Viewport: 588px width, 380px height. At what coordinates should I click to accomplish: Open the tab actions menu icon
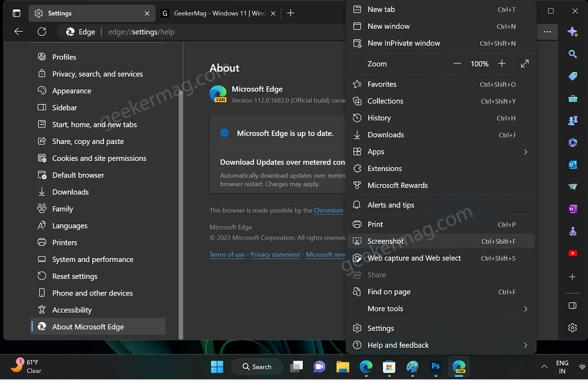coord(16,13)
